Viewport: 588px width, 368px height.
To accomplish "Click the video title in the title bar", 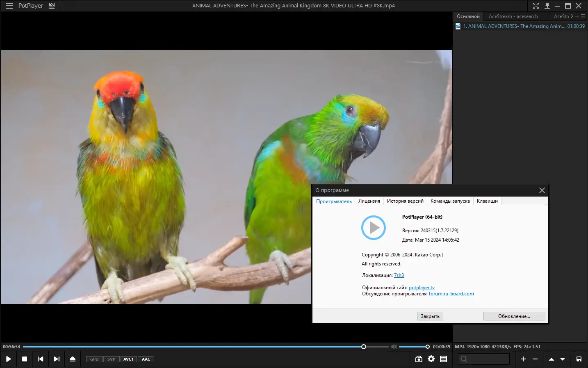I will click(x=294, y=6).
